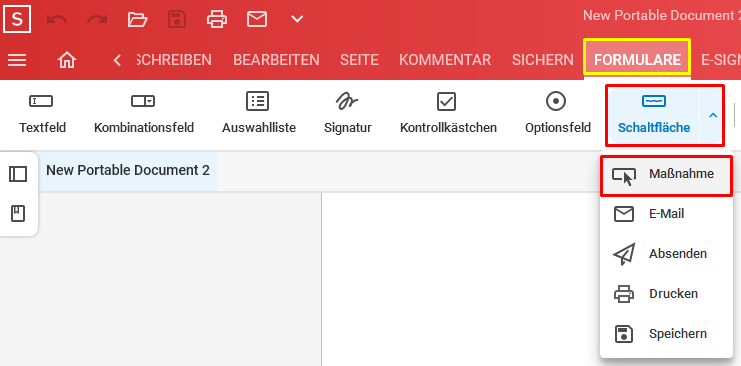Switch to the Sichern tab
741x366 pixels.
pyautogui.click(x=543, y=60)
